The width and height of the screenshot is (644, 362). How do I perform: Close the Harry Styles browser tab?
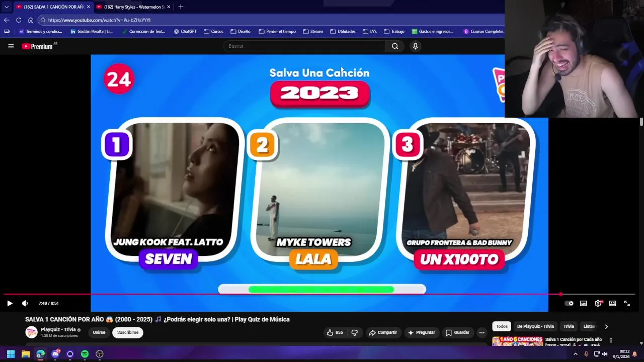click(x=169, y=7)
